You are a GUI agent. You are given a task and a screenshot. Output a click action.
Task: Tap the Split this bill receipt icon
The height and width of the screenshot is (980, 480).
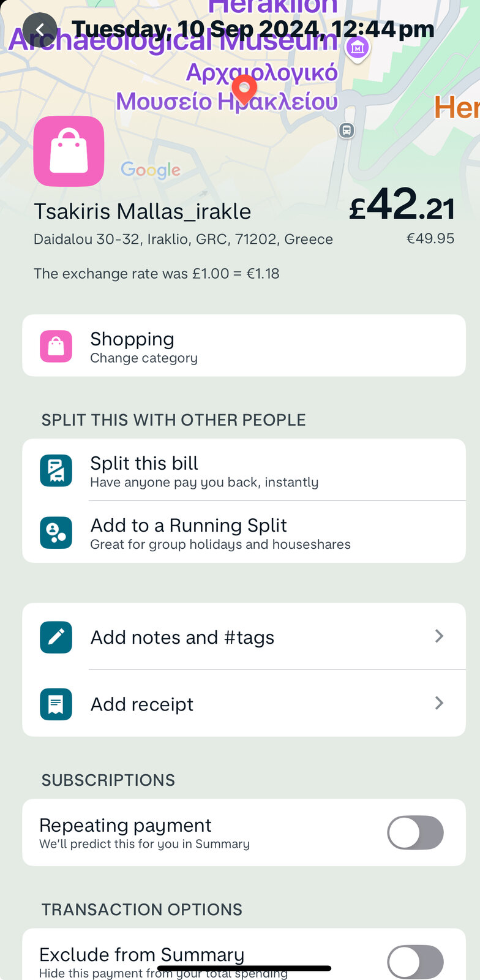56,470
